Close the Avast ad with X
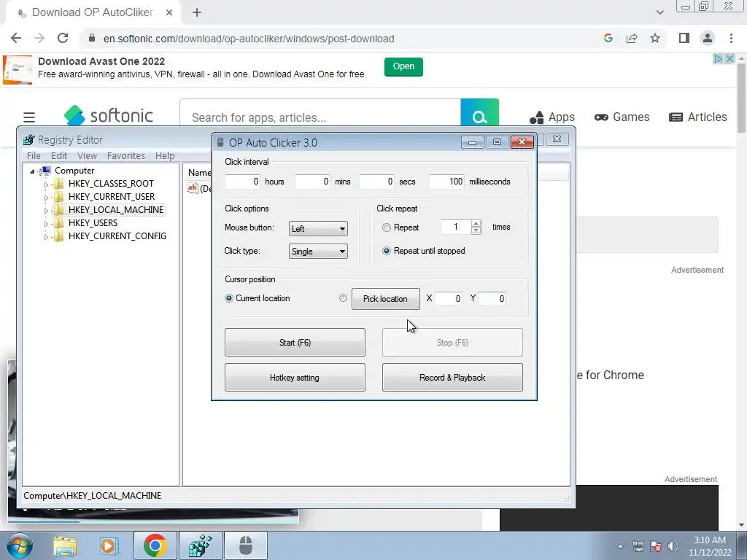This screenshot has width=747, height=560. click(x=729, y=59)
